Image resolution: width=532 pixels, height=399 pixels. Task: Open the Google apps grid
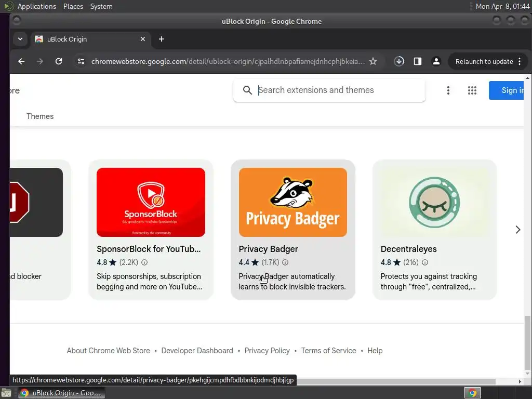pos(472,90)
